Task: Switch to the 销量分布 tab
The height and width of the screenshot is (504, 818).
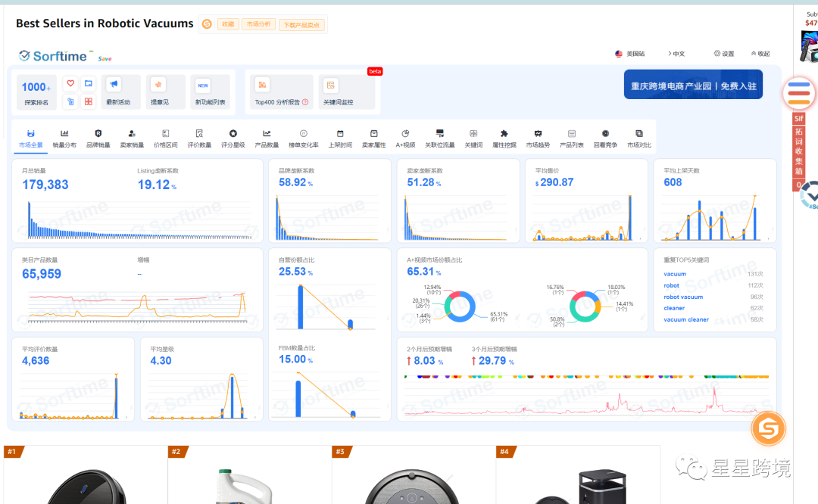Action: 64,138
